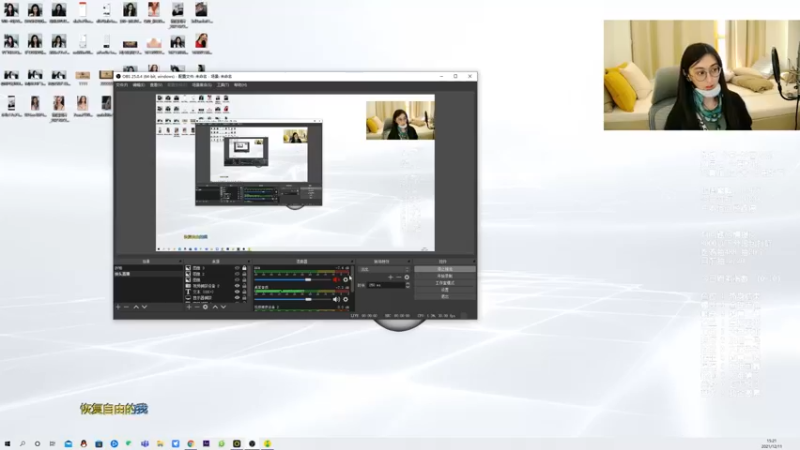
Task: Mute the 桌面音频 channel speaker icon
Action: pos(336,299)
